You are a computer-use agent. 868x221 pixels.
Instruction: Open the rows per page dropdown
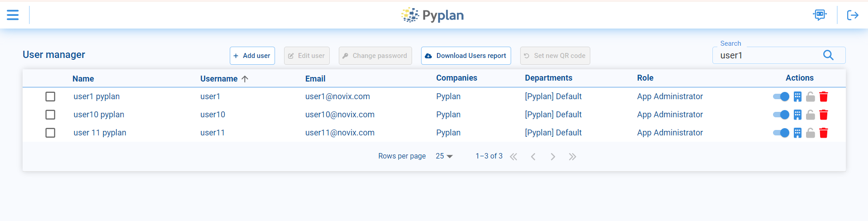444,156
